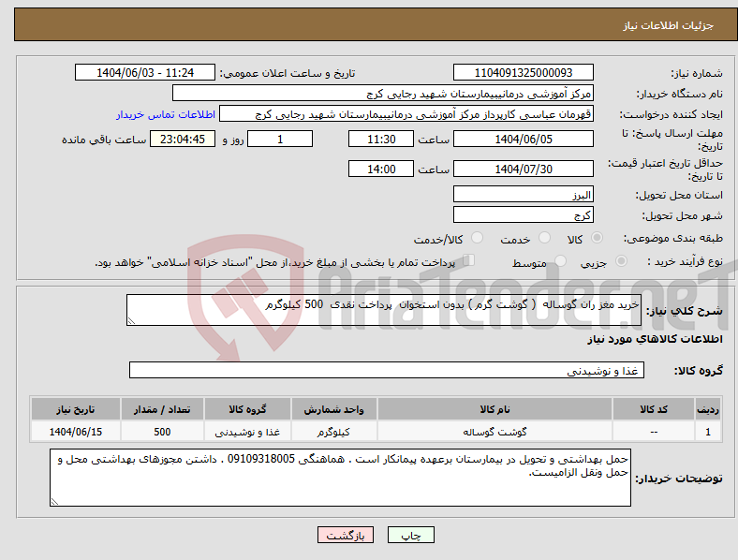The width and height of the screenshot is (738, 560).
Task: Click the واحد شمارش column header
Action: pos(333,409)
